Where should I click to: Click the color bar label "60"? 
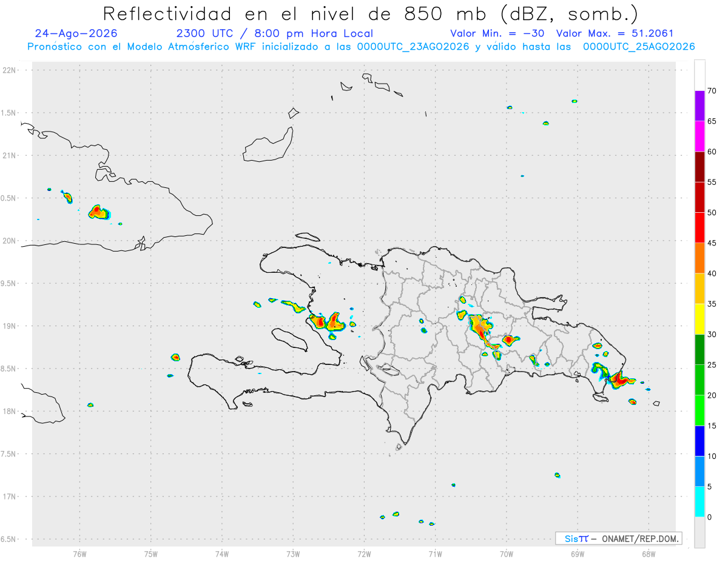(712, 152)
